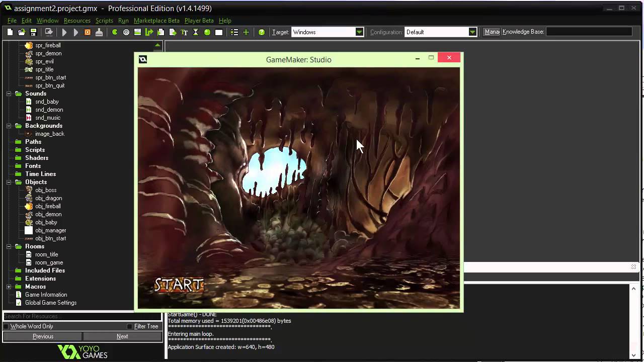Image resolution: width=644 pixels, height=362 pixels.
Task: Select the Scripts folder in resource tree
Action: pyautogui.click(x=35, y=150)
